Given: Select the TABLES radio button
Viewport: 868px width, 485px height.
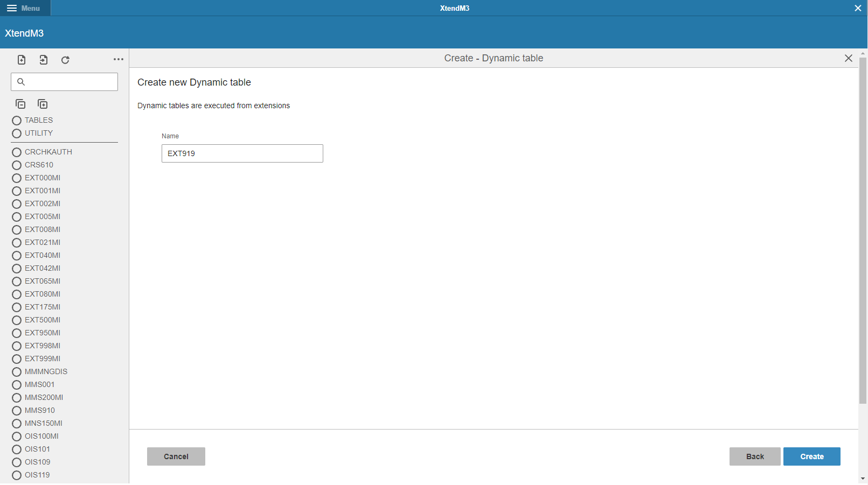Looking at the screenshot, I should [x=17, y=121].
